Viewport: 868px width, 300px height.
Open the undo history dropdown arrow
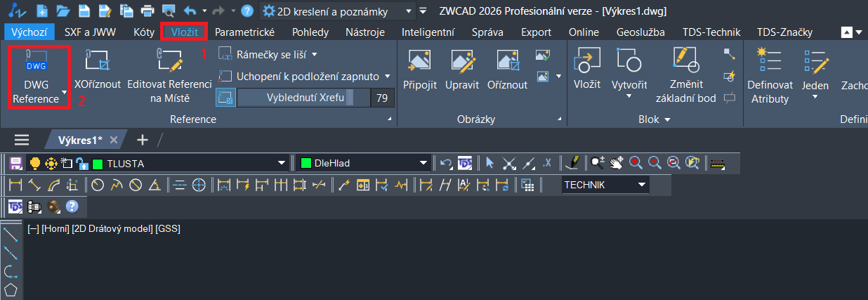point(204,11)
